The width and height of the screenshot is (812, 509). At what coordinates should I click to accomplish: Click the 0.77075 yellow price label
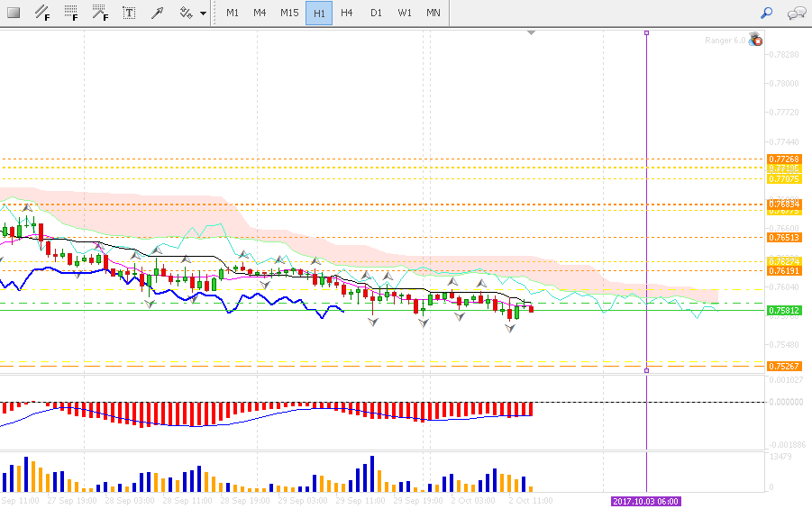(x=784, y=178)
